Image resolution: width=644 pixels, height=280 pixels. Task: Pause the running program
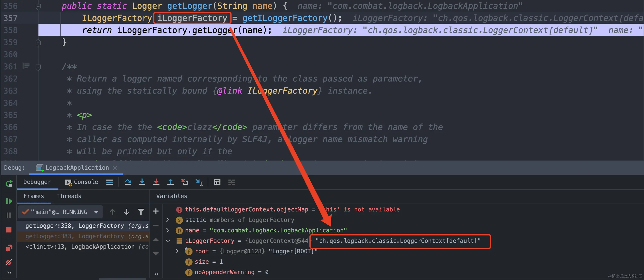(x=9, y=215)
